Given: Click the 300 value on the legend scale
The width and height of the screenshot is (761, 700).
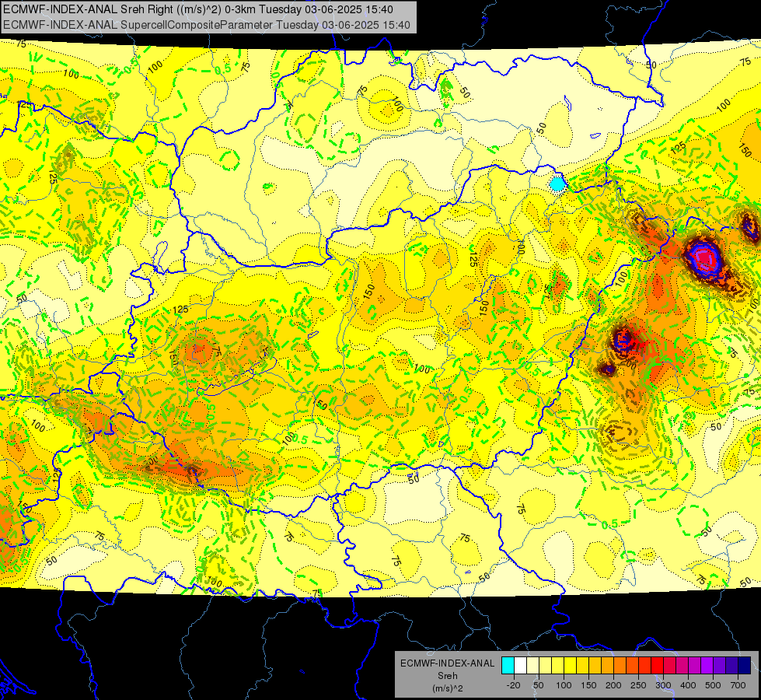Looking at the screenshot, I should click(663, 685).
